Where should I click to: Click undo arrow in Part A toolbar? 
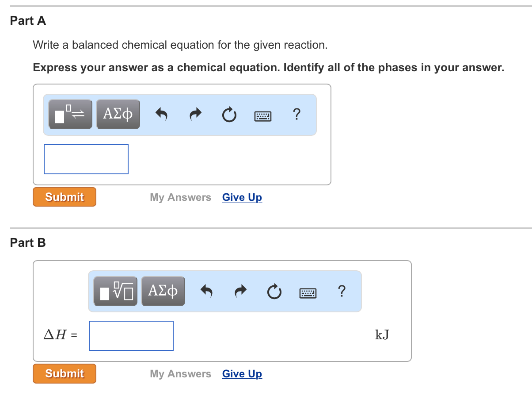pyautogui.click(x=162, y=115)
